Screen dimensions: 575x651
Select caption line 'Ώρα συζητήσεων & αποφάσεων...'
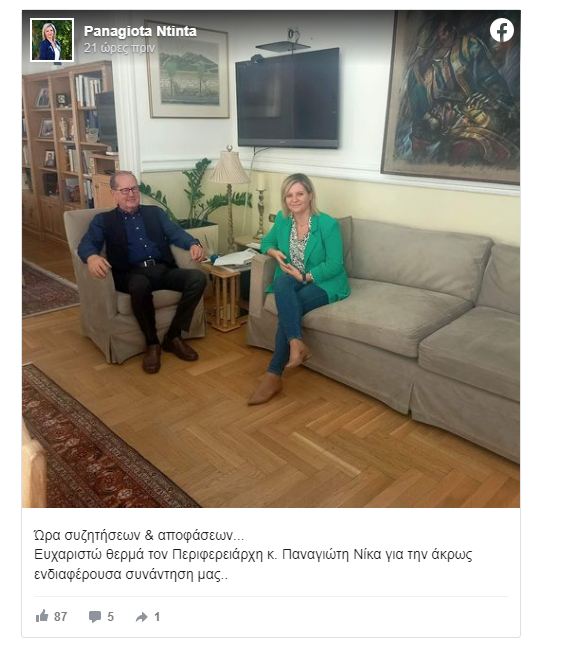(139, 536)
